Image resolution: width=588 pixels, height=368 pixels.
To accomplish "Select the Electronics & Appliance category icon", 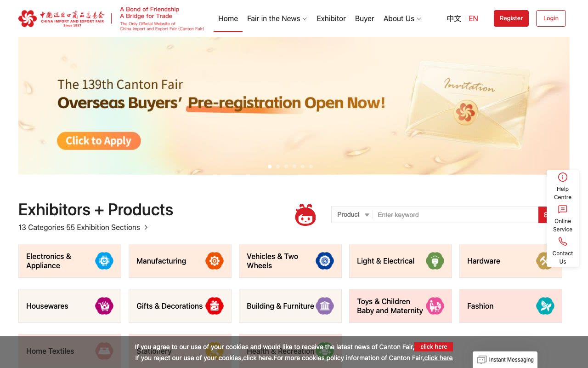I will click(x=104, y=261).
